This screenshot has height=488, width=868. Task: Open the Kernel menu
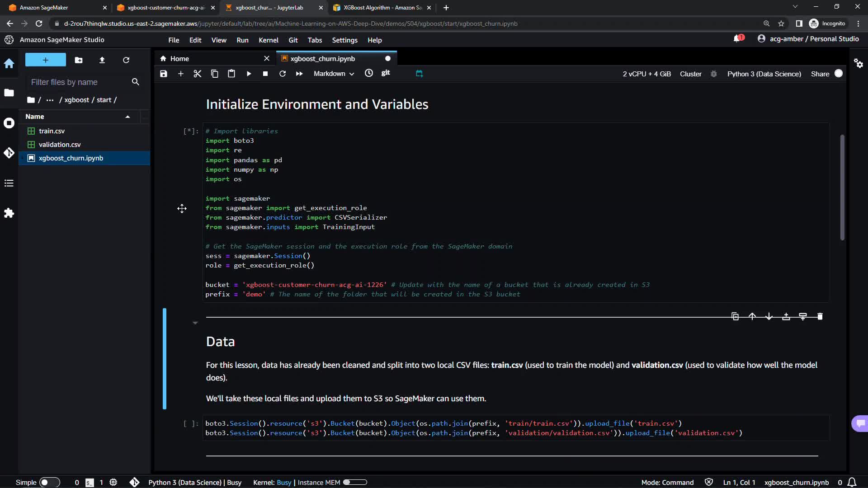coord(268,40)
